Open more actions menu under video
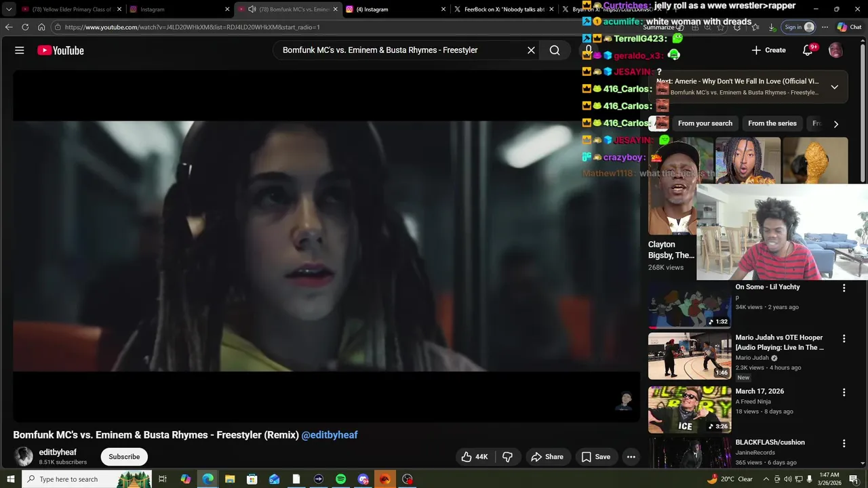Screen dimensions: 868x488 [x=631, y=457]
